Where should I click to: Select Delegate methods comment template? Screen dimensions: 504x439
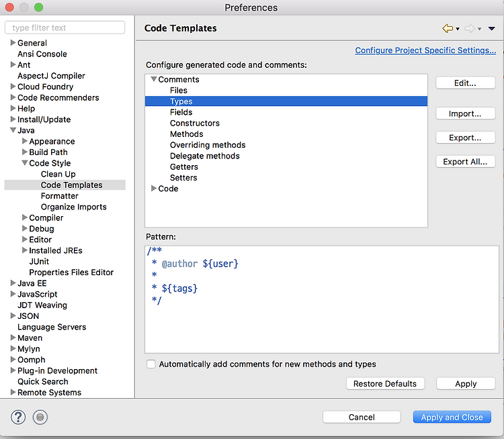click(205, 156)
